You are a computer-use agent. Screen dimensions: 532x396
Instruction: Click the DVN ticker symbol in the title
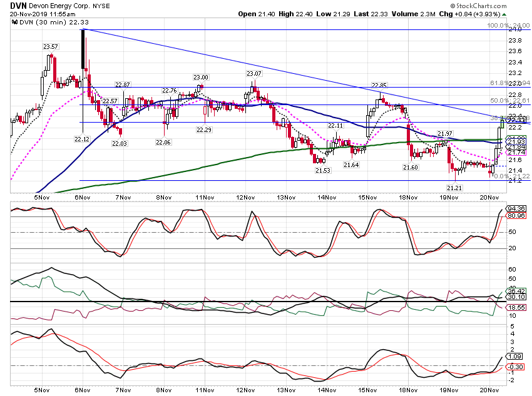pos(18,6)
